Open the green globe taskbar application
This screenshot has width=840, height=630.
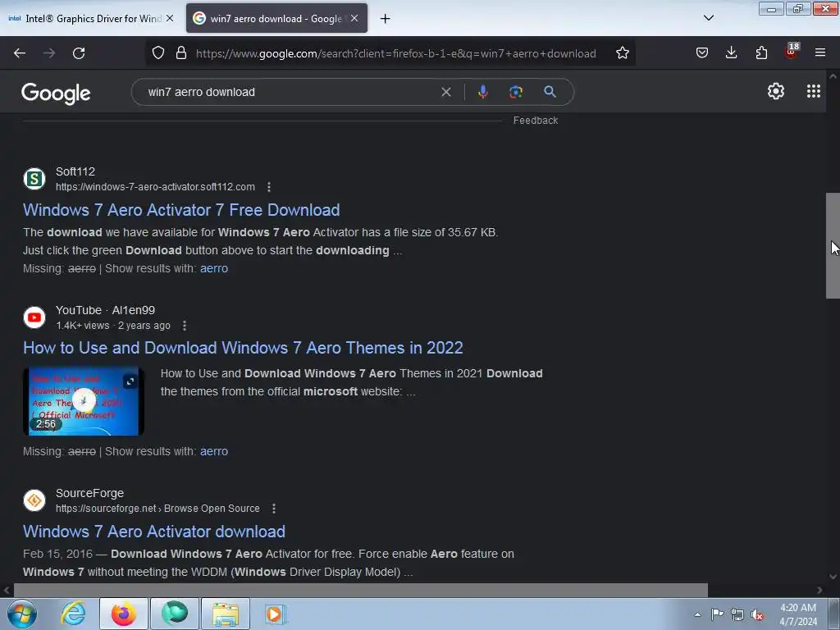pos(175,614)
